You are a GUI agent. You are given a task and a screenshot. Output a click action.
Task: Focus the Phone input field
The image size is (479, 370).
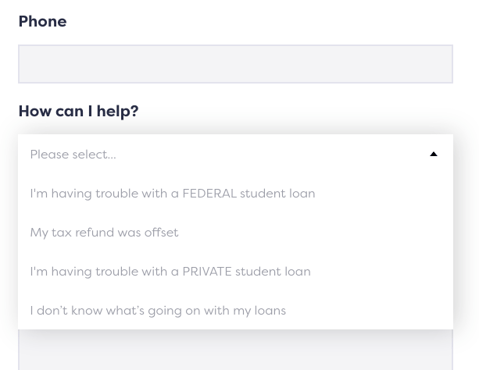(235, 64)
